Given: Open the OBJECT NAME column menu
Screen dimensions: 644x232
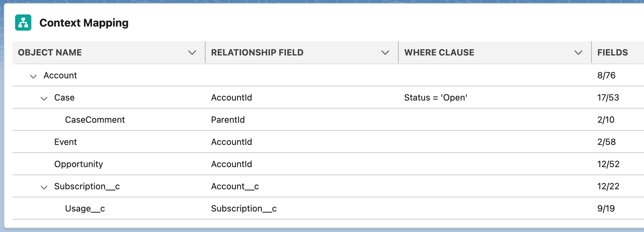Looking at the screenshot, I should (x=192, y=52).
